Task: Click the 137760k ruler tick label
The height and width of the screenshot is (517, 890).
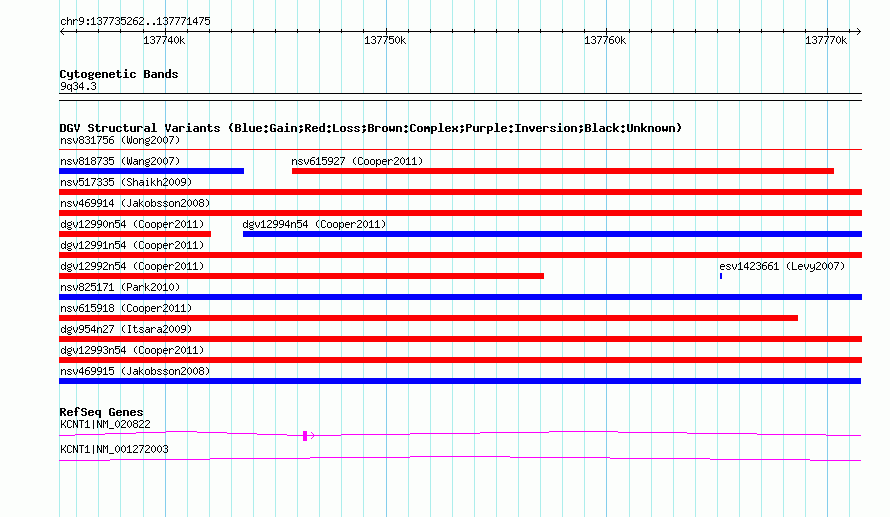Action: (x=605, y=40)
